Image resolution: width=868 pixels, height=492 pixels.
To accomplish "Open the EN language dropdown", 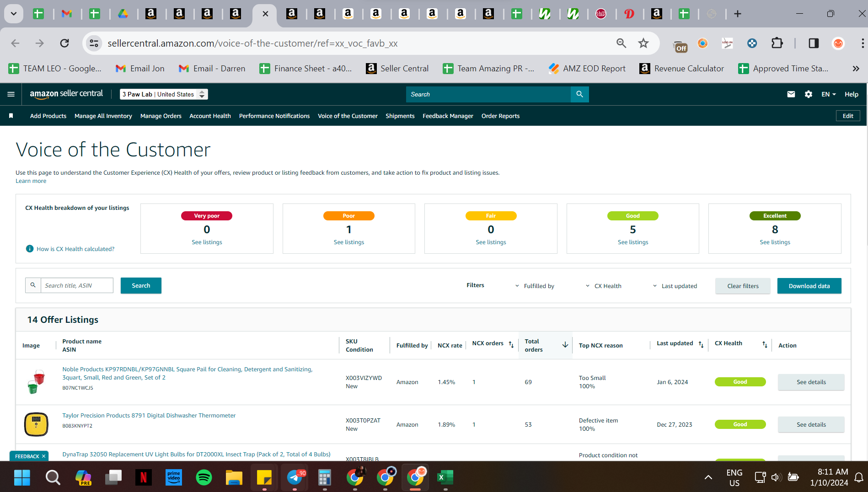I will pyautogui.click(x=829, y=94).
